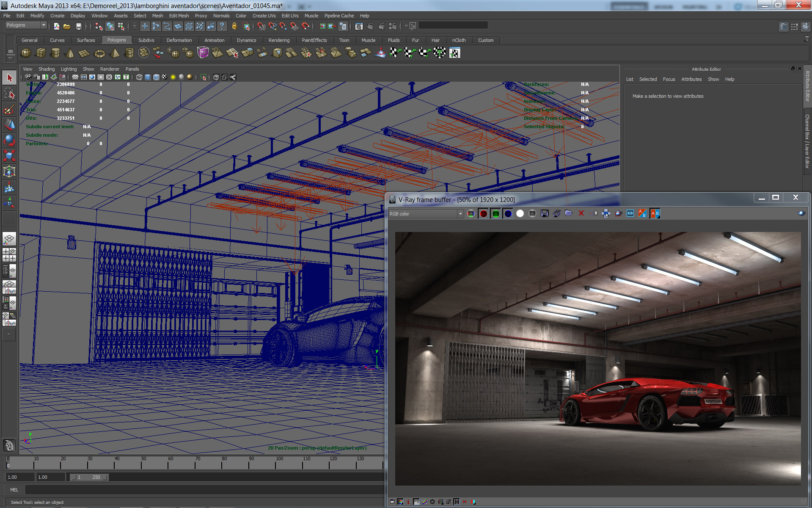Enable use all lights yellow sphere icon

[x=173, y=77]
